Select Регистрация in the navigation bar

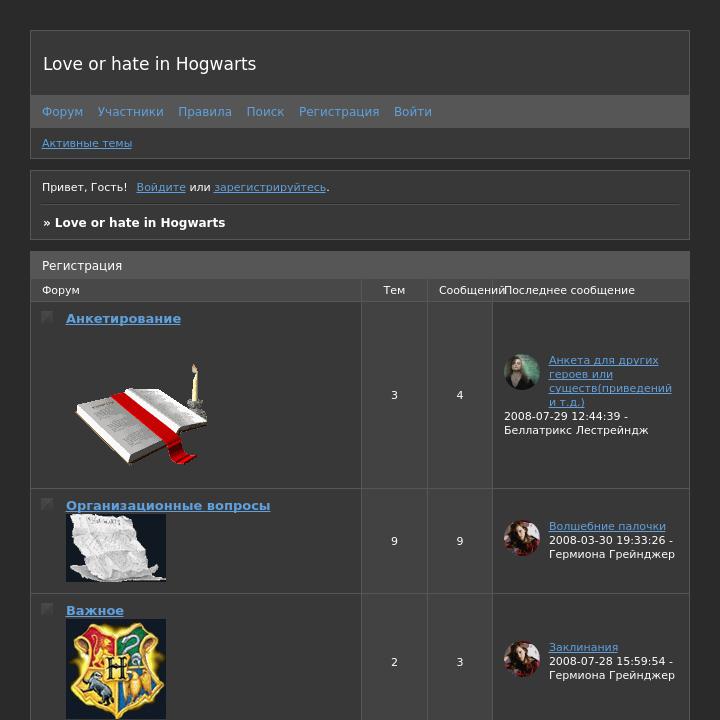pos(339,112)
